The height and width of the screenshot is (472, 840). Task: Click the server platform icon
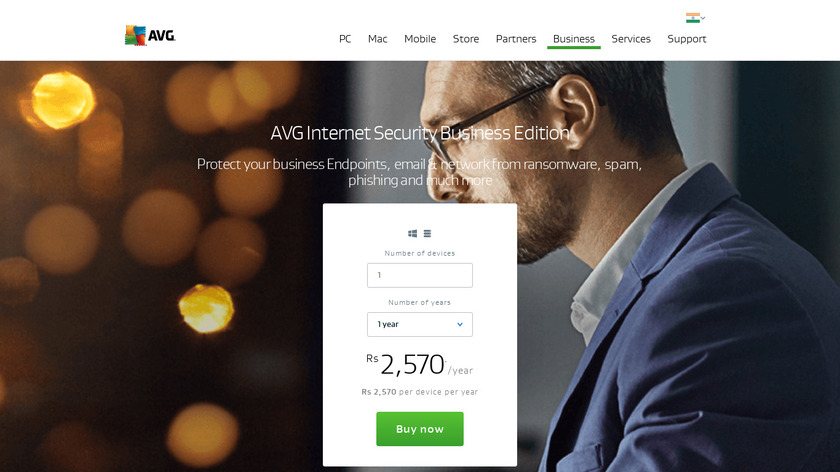(x=427, y=234)
